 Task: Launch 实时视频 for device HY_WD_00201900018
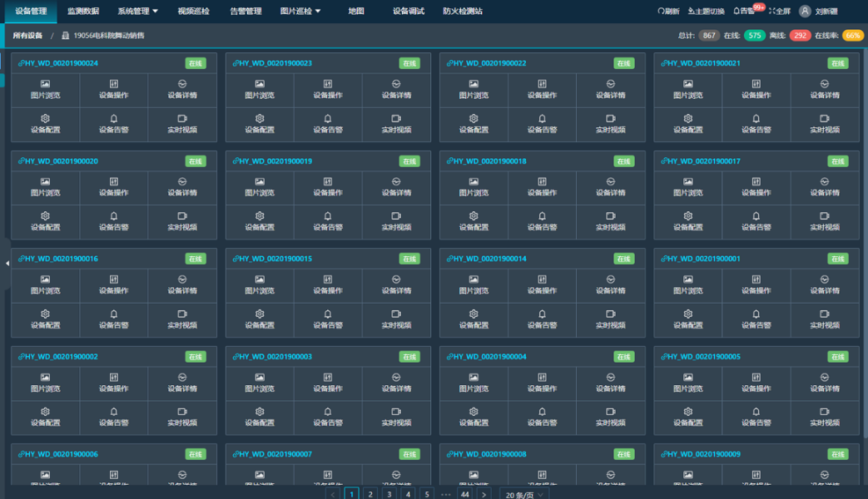[x=610, y=220]
